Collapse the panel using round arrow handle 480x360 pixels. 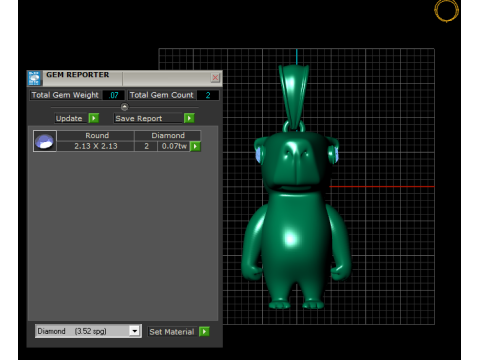coord(124,107)
